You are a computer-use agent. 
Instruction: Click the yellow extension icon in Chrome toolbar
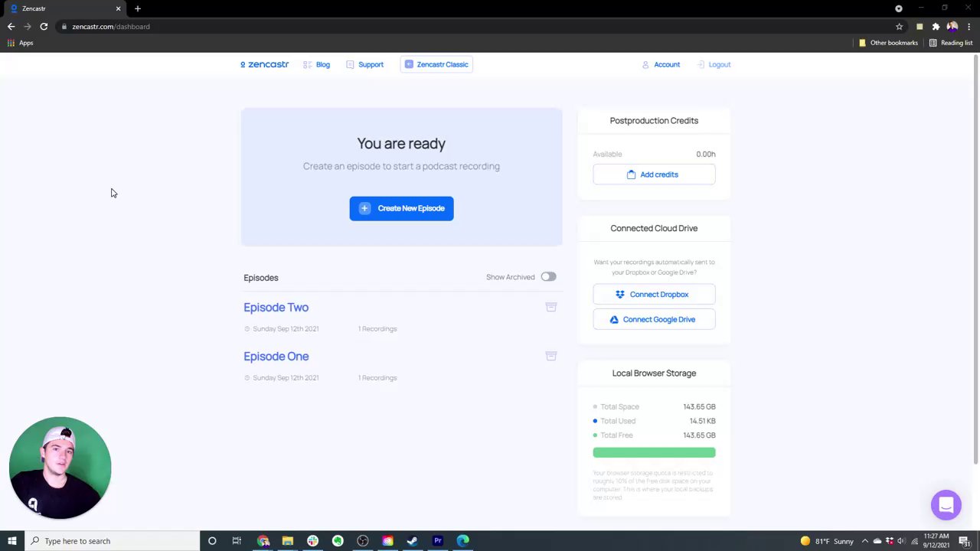click(x=920, y=26)
